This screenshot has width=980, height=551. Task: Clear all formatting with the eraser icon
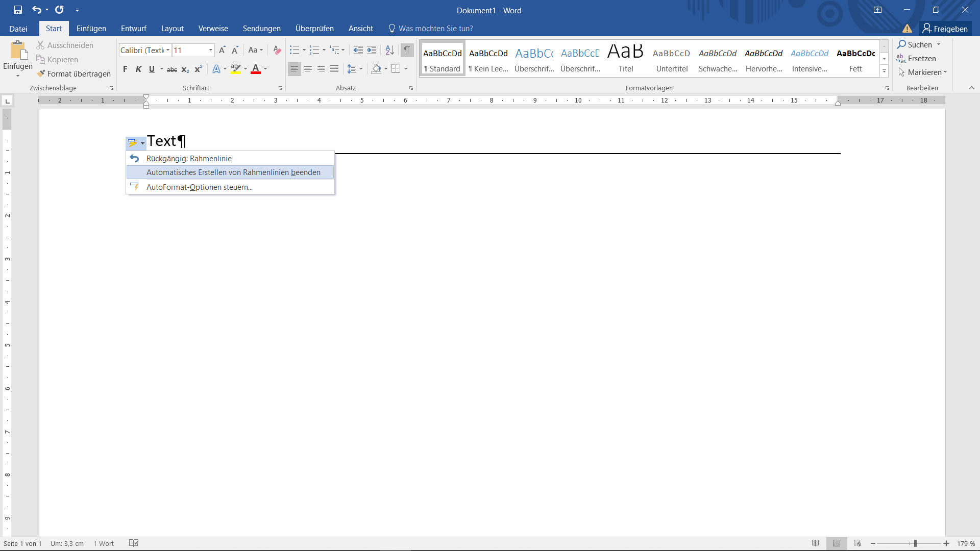point(277,50)
